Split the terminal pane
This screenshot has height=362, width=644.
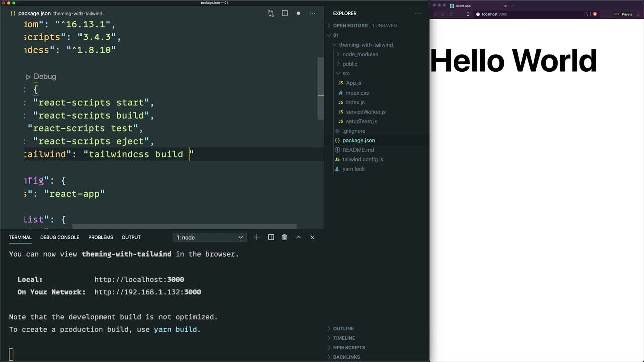coord(271,237)
